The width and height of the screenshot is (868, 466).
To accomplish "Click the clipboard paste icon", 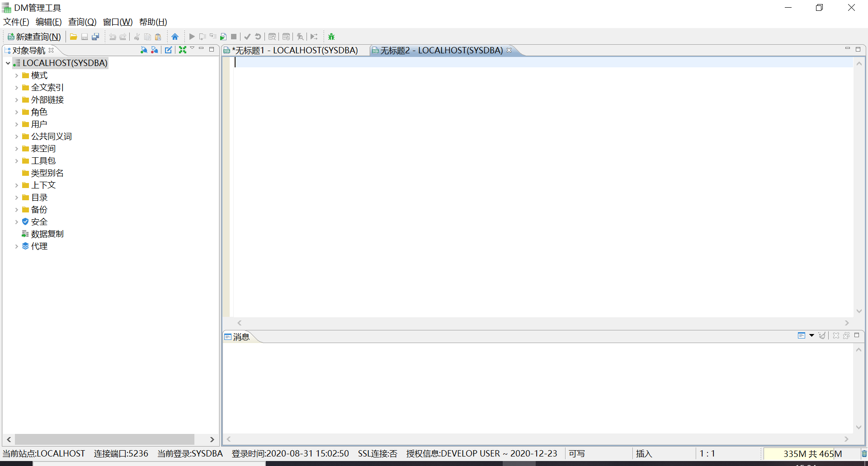I will click(x=158, y=37).
